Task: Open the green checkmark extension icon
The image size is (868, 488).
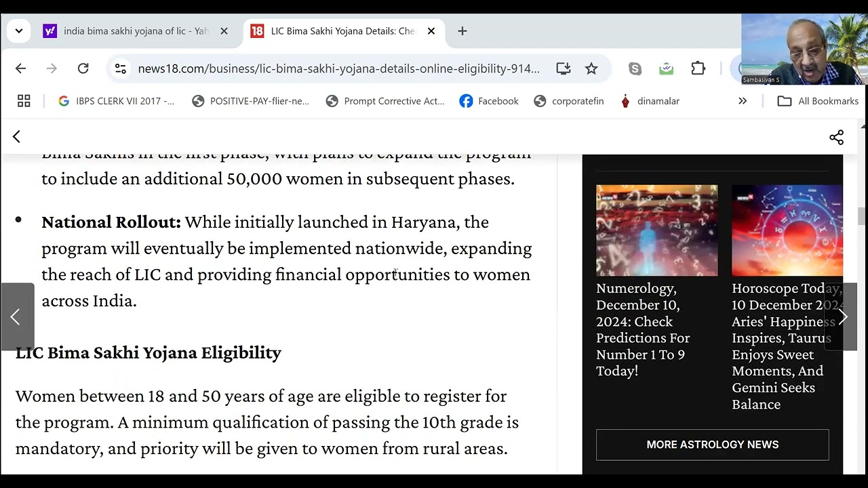Action: [666, 68]
